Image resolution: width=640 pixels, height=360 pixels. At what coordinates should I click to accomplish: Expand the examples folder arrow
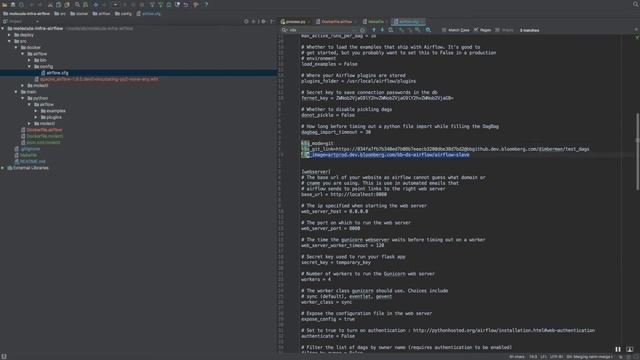[36, 111]
